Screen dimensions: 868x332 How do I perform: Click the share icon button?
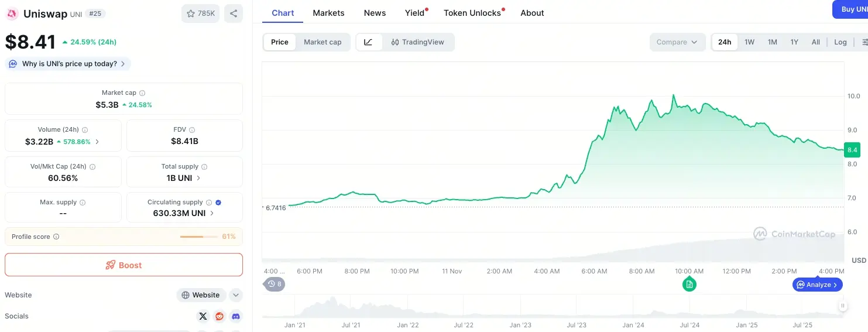click(234, 13)
